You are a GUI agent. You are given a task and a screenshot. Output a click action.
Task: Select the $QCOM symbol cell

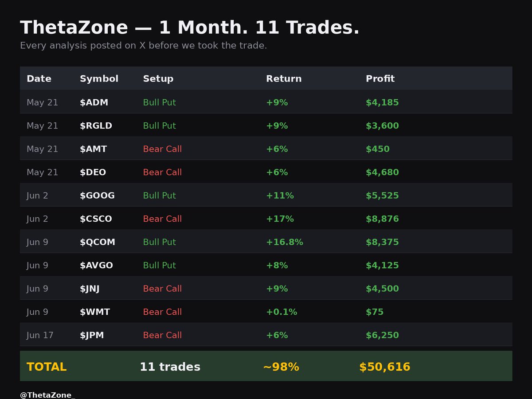(x=98, y=242)
